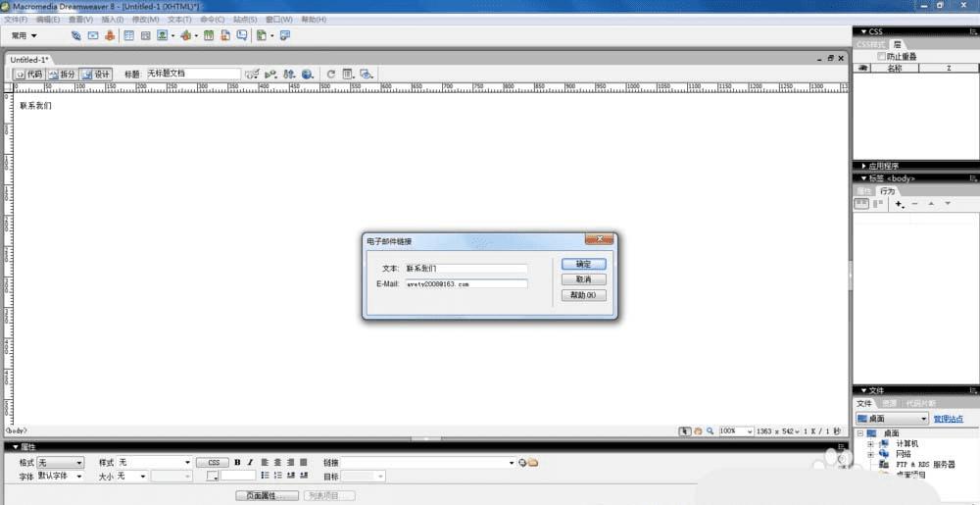Click the Insert Div Tag icon

[146, 36]
